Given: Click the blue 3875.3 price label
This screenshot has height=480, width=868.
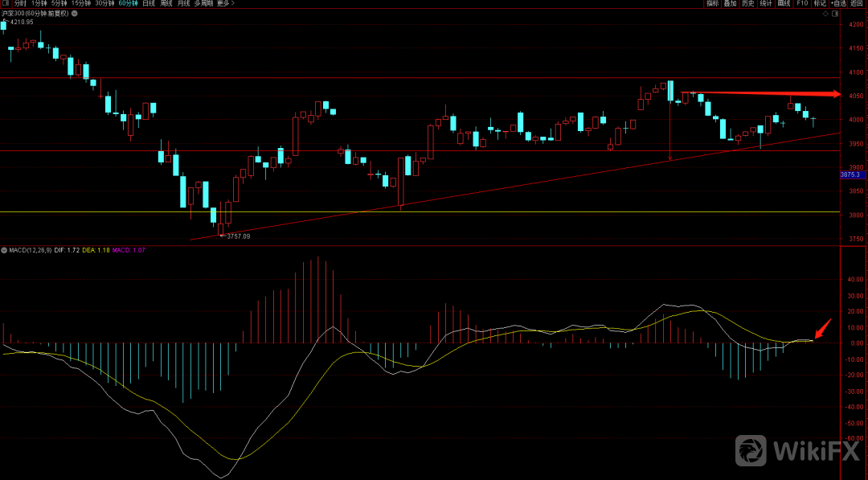Looking at the screenshot, I should pyautogui.click(x=850, y=174).
